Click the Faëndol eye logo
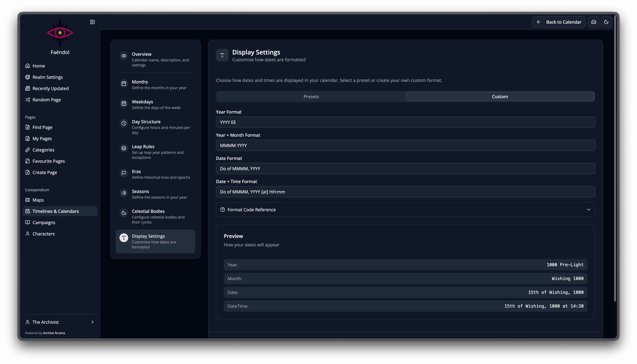The width and height of the screenshot is (637, 364). [x=60, y=33]
